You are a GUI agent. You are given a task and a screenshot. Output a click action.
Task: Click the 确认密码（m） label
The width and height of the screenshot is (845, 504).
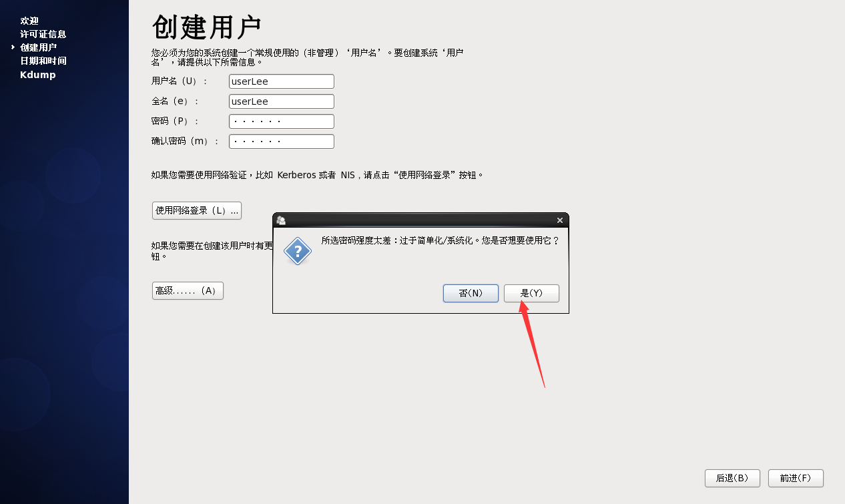[x=185, y=142]
